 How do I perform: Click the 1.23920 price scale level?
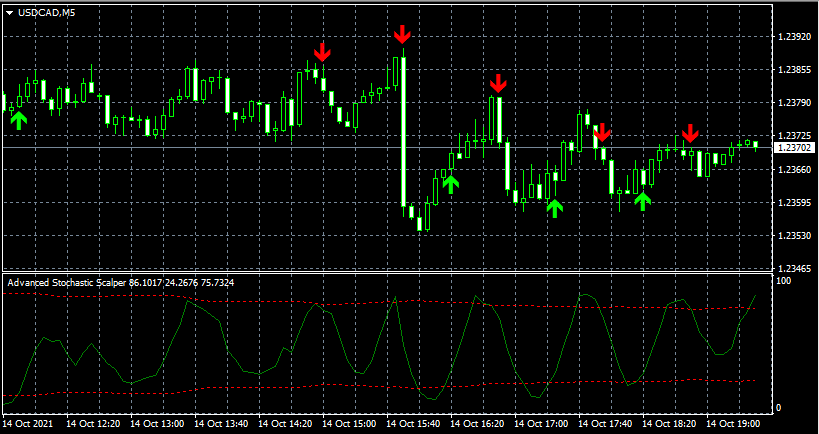click(793, 38)
